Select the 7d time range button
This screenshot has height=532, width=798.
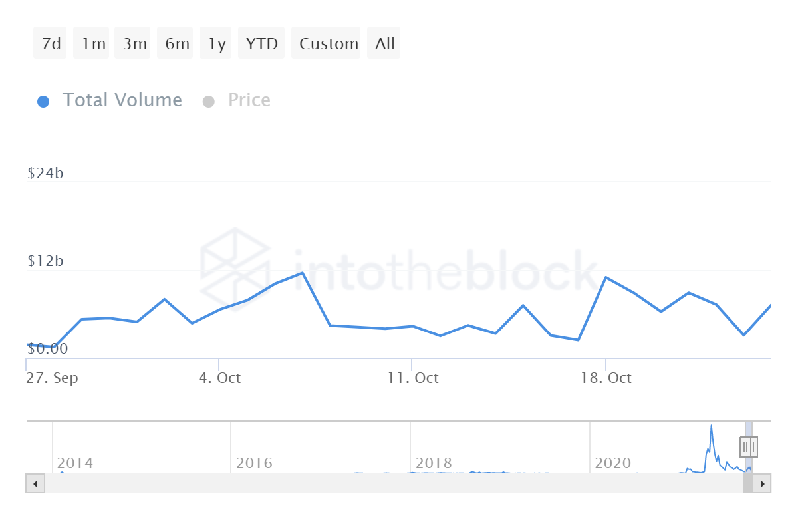click(51, 44)
